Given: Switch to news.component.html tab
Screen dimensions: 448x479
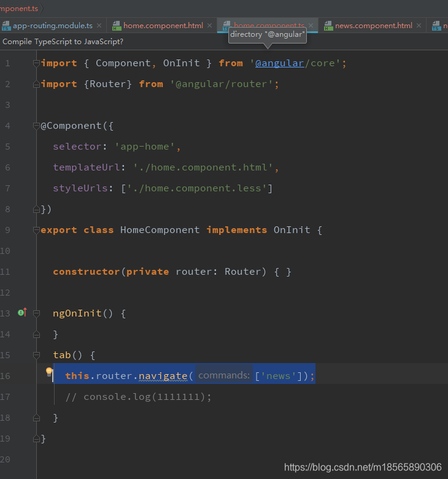Looking at the screenshot, I should pyautogui.click(x=373, y=26).
